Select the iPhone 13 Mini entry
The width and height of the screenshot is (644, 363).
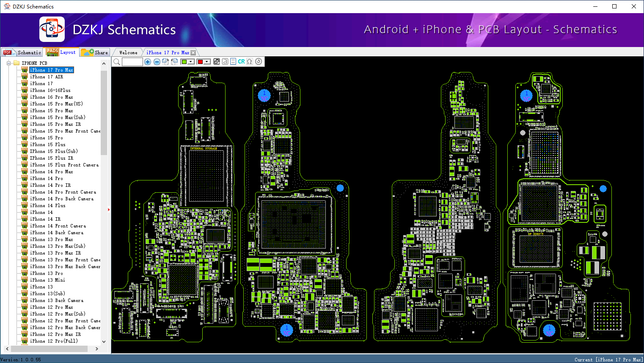pos(47,280)
